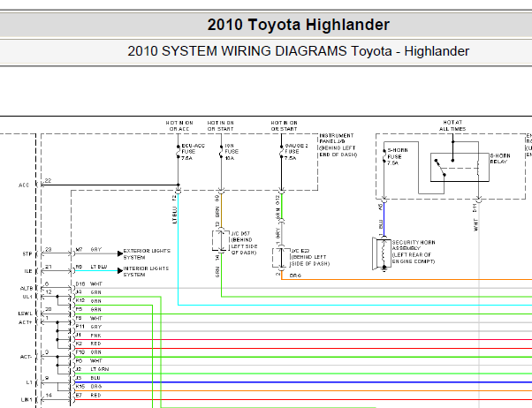This screenshot has height=408, width=532.
Task: Click the ALTB terminal label
Action: (27, 288)
